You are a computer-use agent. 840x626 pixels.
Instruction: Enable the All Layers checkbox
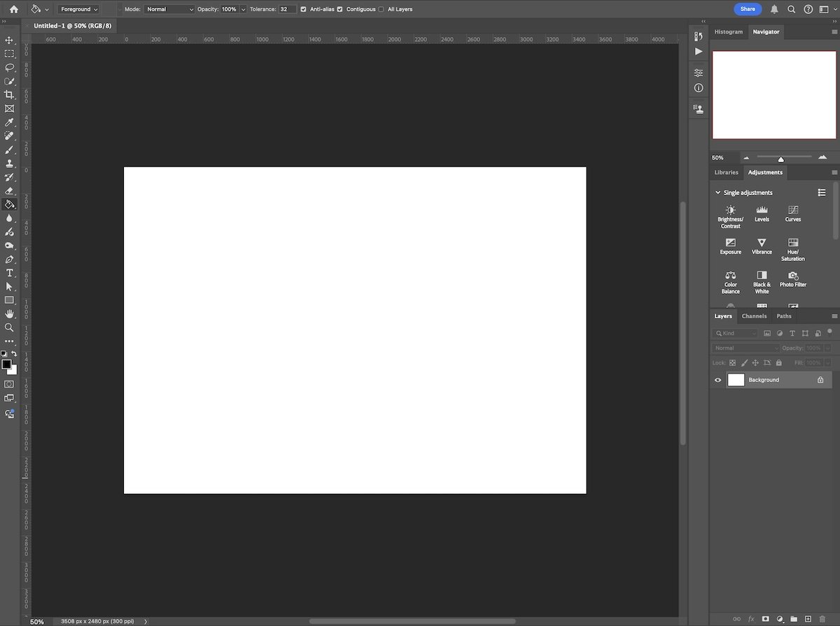(381, 9)
